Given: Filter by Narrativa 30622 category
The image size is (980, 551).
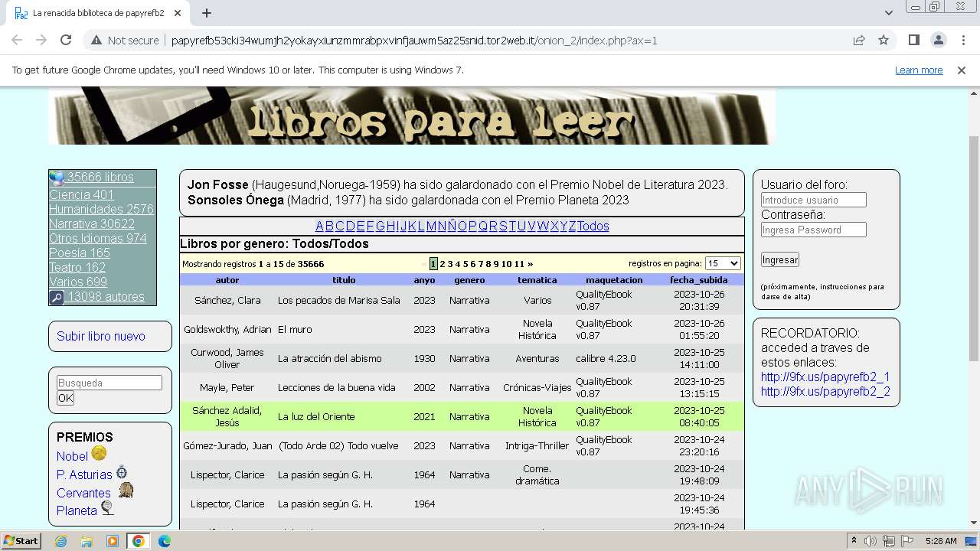Looking at the screenshot, I should pos(92,223).
